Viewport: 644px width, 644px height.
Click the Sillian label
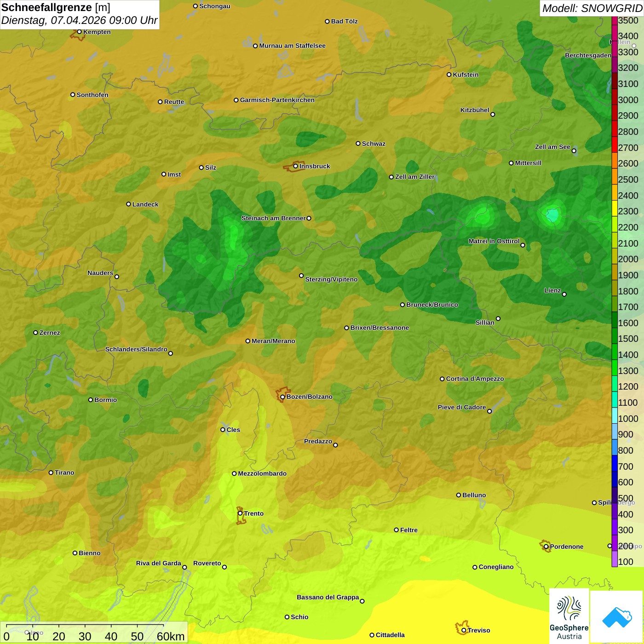pyautogui.click(x=485, y=322)
